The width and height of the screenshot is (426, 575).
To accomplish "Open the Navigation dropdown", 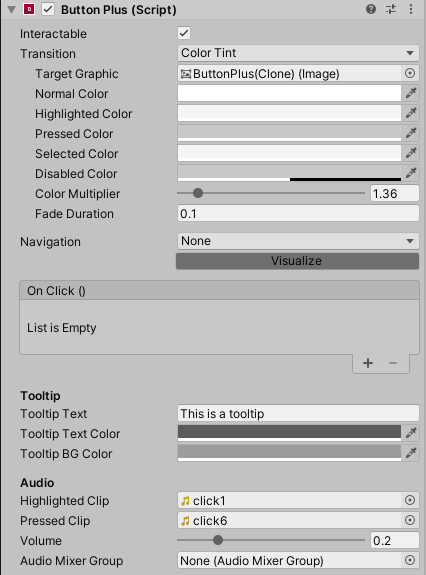I will 298,241.
